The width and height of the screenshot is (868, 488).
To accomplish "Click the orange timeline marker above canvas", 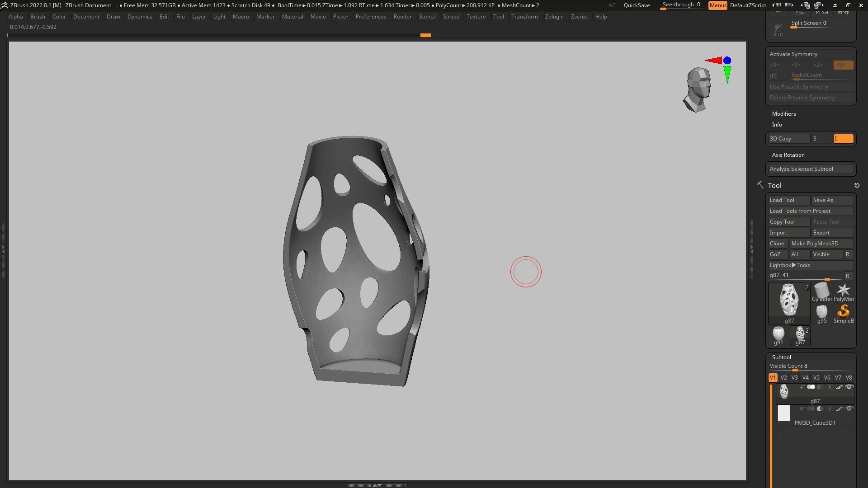I will point(425,35).
